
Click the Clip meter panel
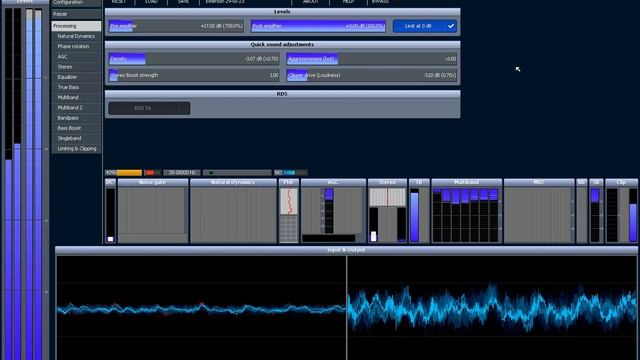(x=622, y=211)
